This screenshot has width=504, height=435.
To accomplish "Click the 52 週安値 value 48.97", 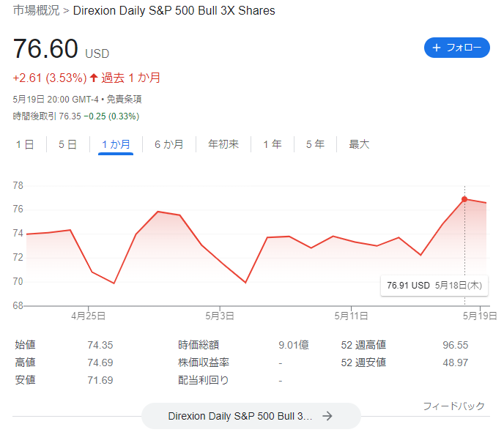I will tap(455, 362).
